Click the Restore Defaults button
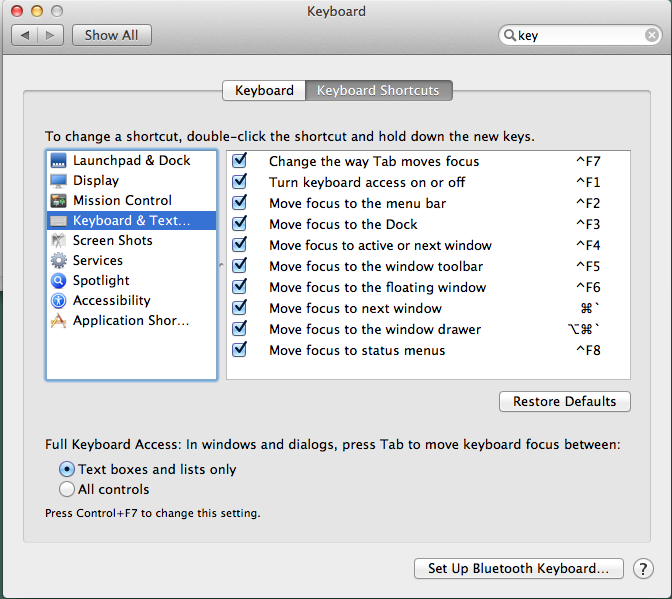 pos(564,402)
